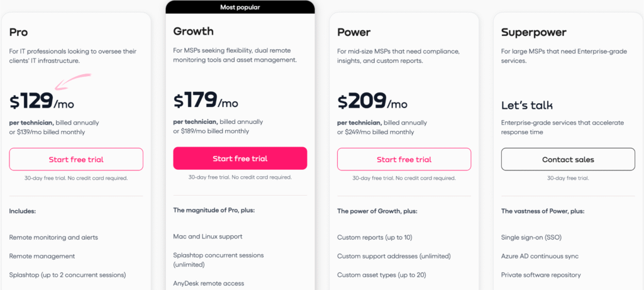Click the Remote monitoring and alerts feature

[53, 237]
